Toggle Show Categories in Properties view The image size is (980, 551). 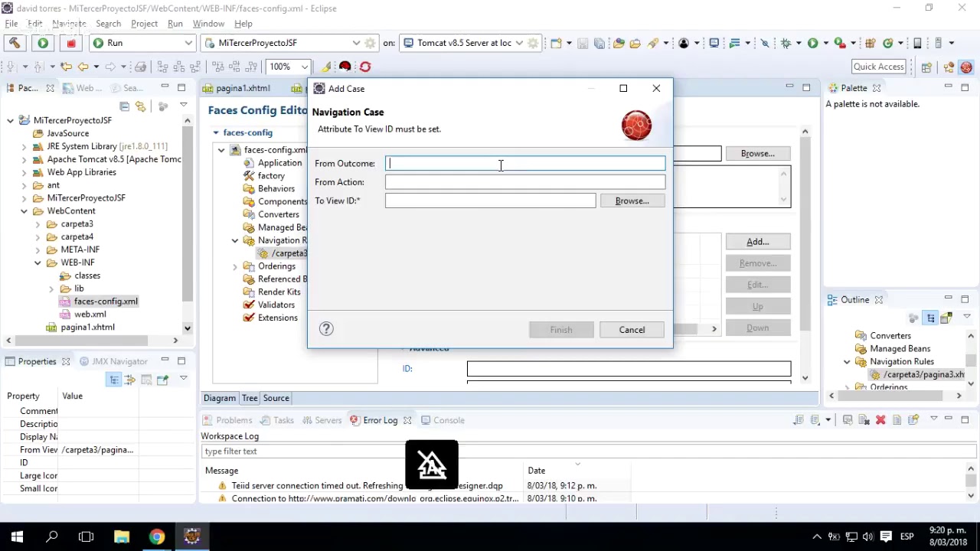coord(113,380)
